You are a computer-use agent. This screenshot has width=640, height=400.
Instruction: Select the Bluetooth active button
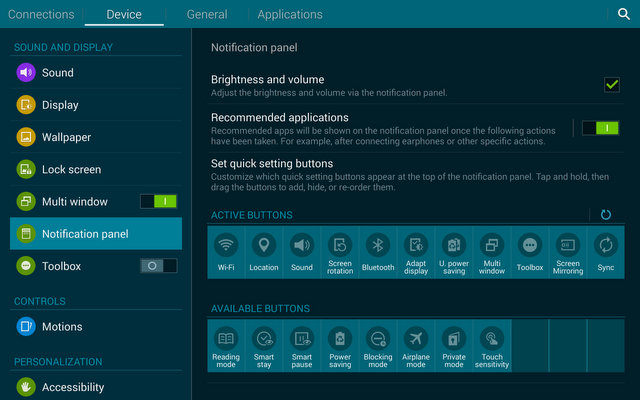coord(378,252)
